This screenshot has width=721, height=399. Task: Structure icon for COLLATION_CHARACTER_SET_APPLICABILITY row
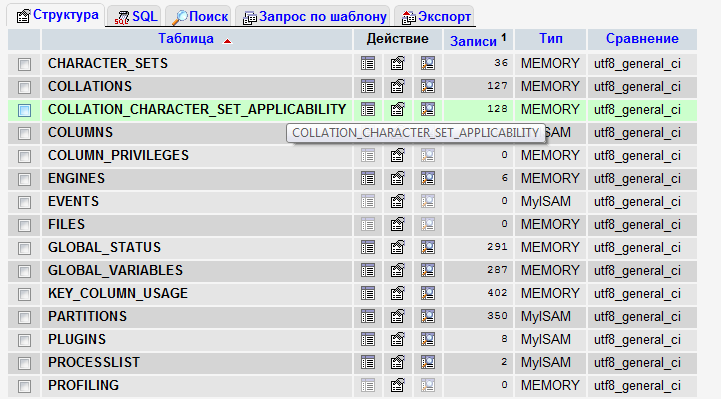[x=398, y=109]
